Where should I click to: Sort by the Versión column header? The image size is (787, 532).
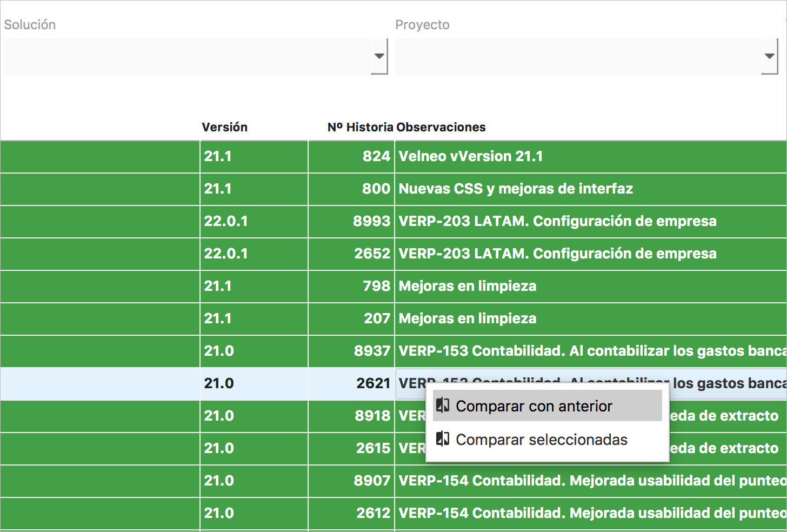(225, 127)
